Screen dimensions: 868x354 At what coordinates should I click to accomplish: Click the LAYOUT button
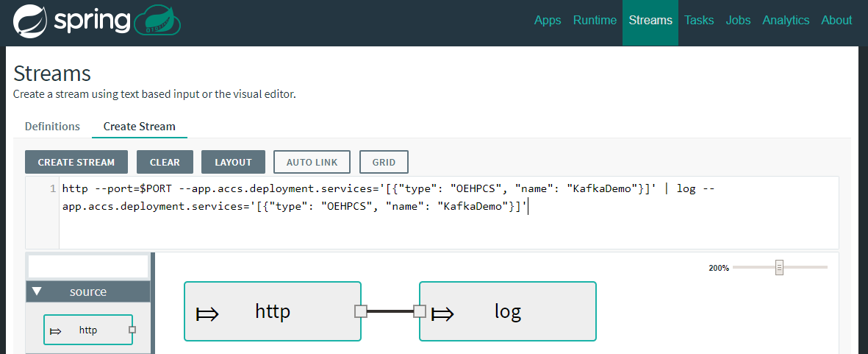click(233, 163)
